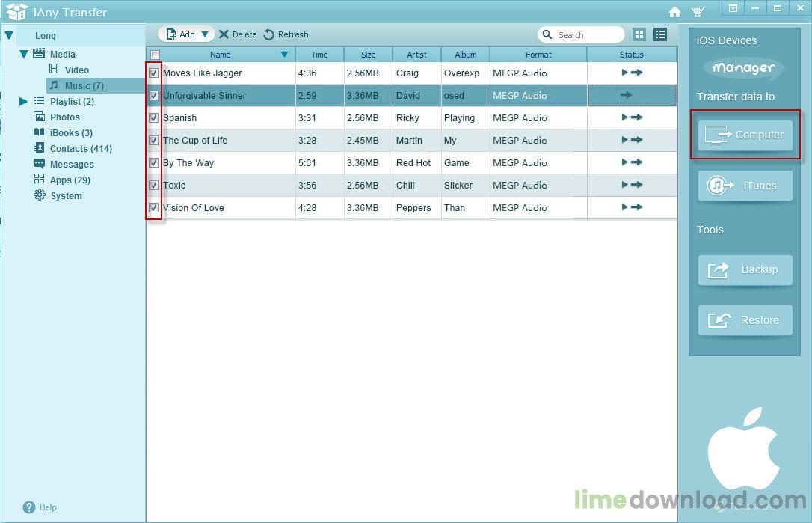Transfer The Cup of Life with arrow

(637, 140)
